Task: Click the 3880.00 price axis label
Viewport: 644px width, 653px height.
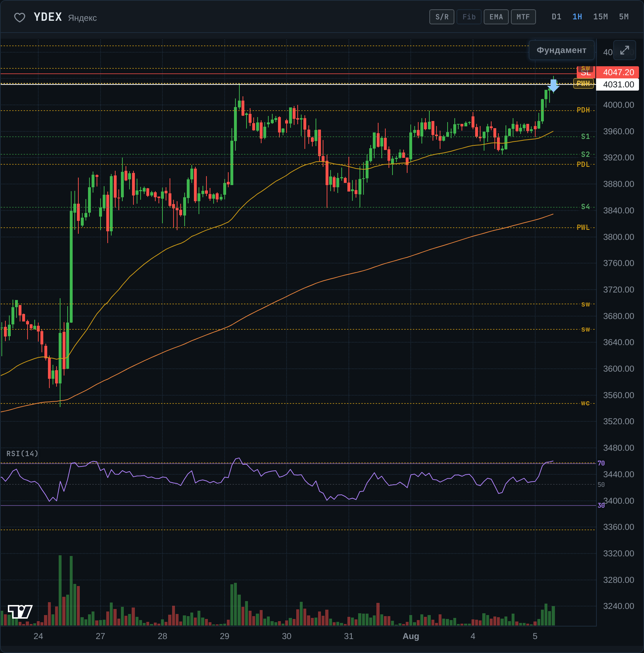Action: (x=619, y=184)
